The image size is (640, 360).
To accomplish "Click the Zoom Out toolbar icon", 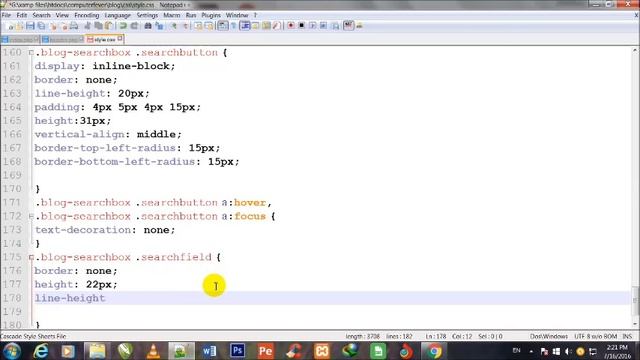I will [x=185, y=26].
